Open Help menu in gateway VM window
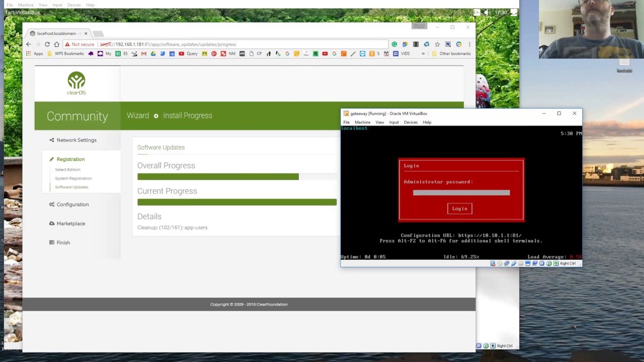644x362 pixels. tap(427, 123)
